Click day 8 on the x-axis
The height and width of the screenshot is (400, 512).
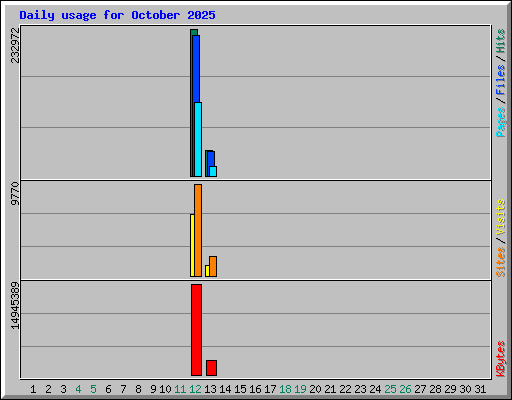coord(138,389)
